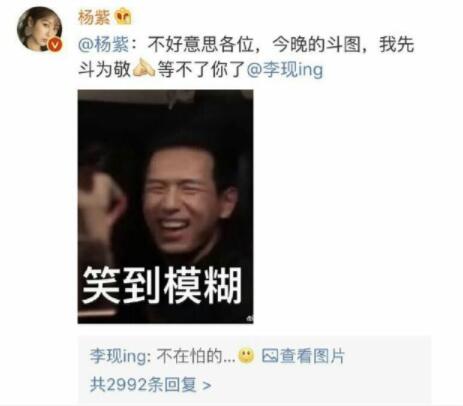This screenshot has height=406, width=463.
Task: Open the 杨紫 username at post top
Action: [94, 17]
